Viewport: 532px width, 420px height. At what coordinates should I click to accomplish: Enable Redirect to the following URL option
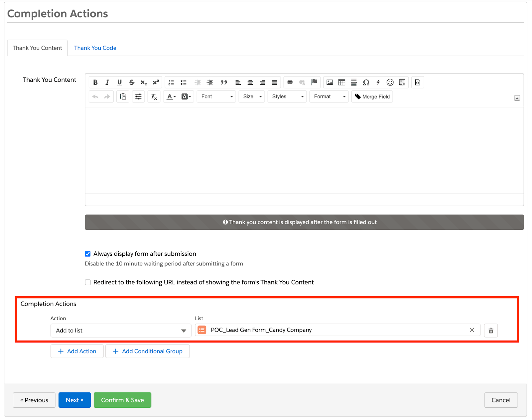point(88,282)
